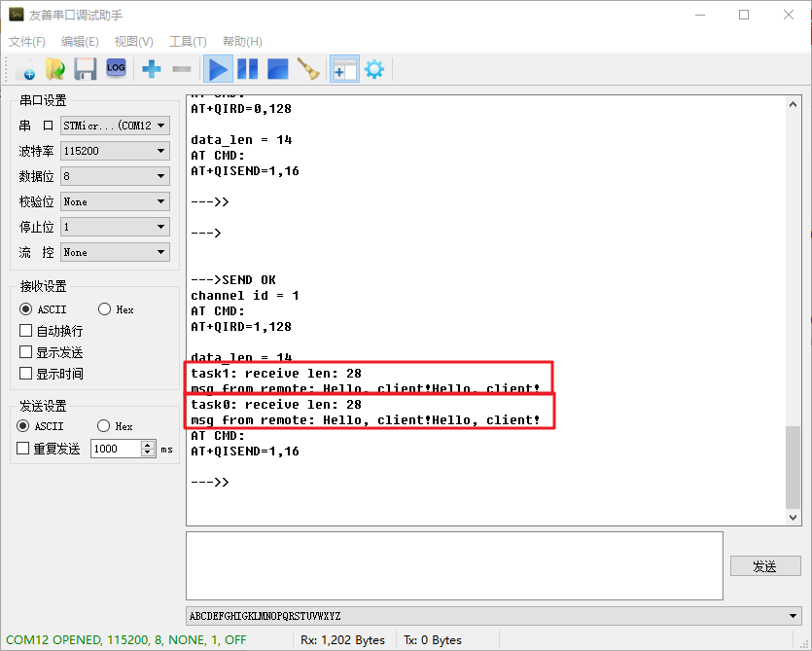Viewport: 812px width, 651px height.
Task: Minimize the 友善串口调试助手 window
Action: click(700, 15)
